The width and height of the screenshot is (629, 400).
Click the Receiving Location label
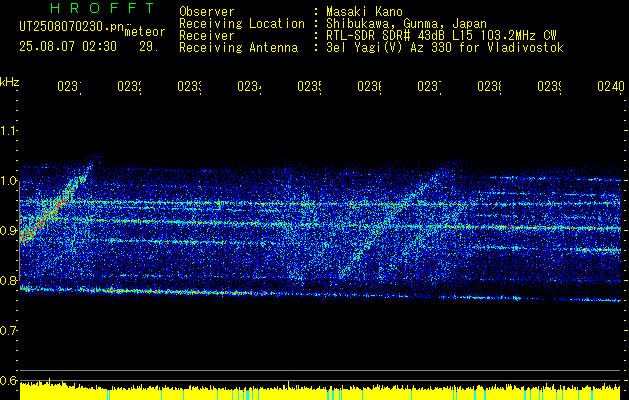[x=242, y=24]
